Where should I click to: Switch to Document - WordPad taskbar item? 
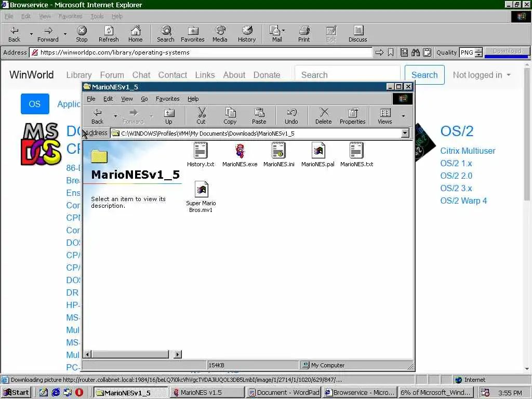point(284,393)
